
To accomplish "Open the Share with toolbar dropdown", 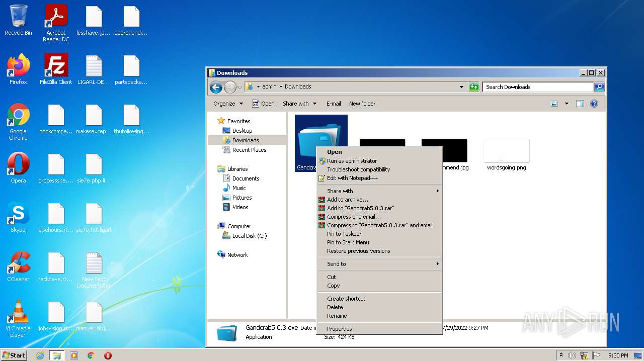I will (x=300, y=104).
